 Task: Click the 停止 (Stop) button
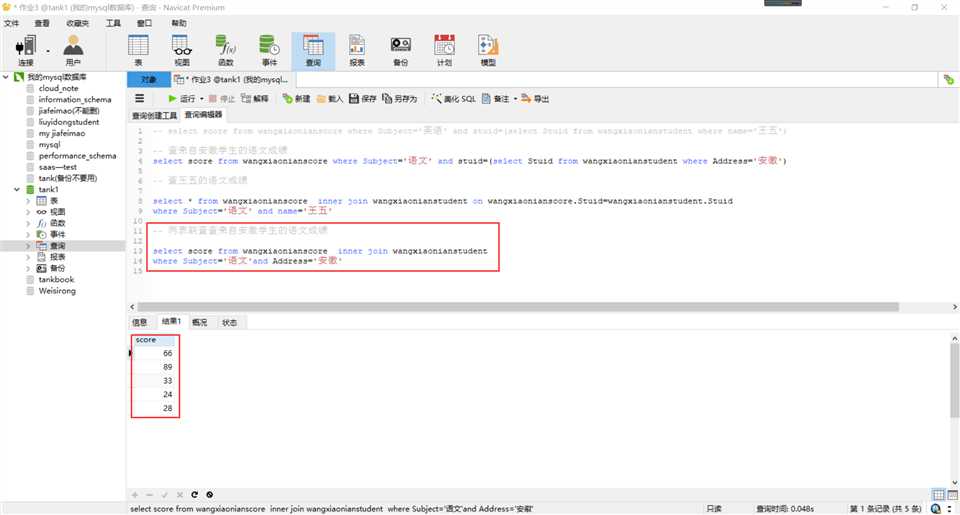tap(222, 99)
